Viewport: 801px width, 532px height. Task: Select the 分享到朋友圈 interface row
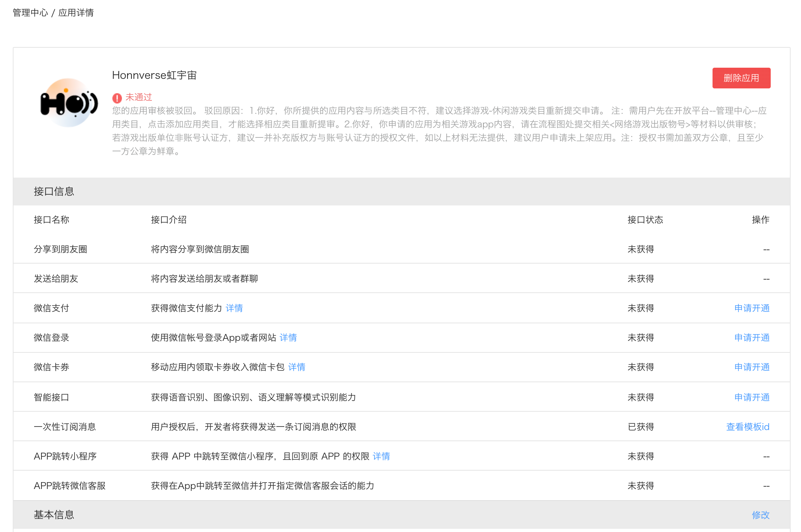(x=61, y=249)
